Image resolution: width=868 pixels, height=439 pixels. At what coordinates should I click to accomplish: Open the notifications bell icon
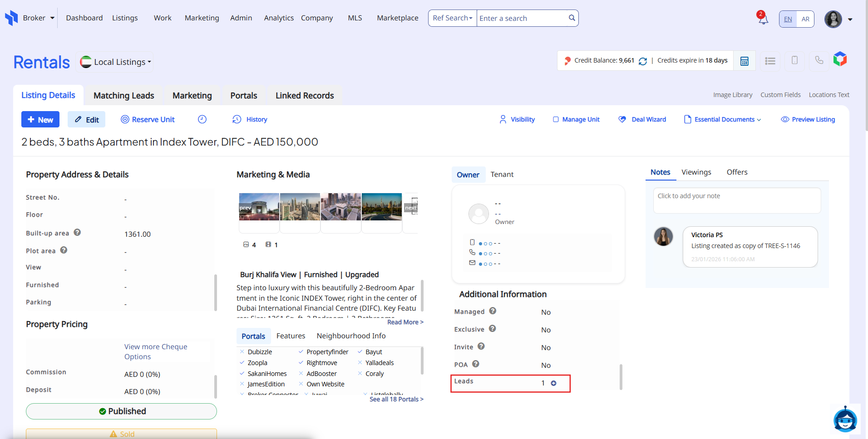(763, 19)
